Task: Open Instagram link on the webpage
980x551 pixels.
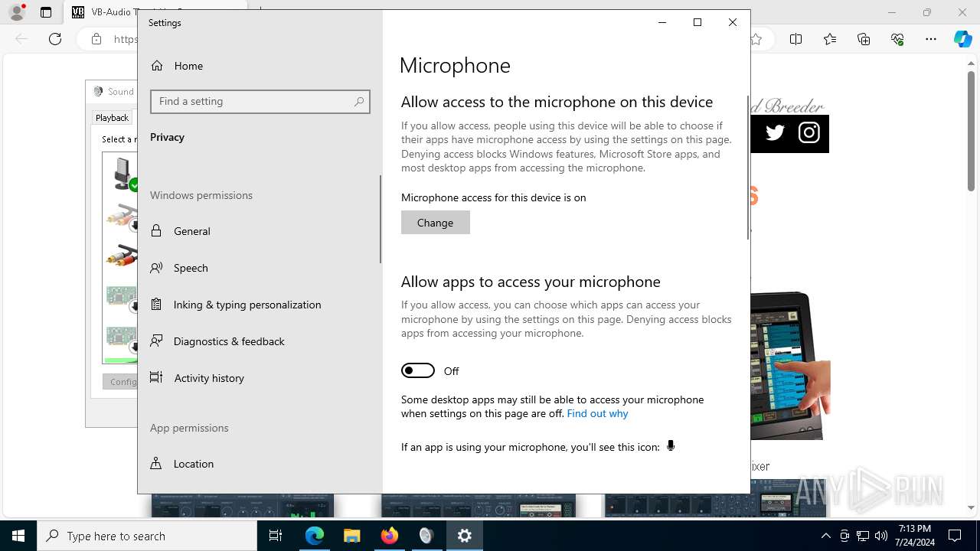Action: tap(809, 133)
